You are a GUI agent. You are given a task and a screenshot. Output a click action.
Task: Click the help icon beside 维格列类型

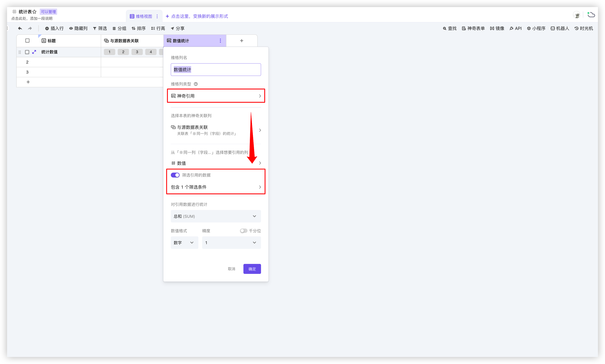pos(196,84)
